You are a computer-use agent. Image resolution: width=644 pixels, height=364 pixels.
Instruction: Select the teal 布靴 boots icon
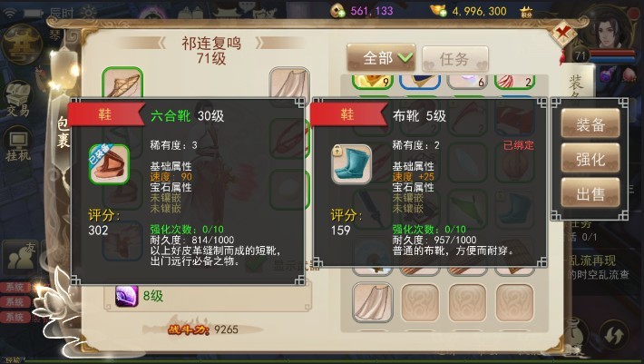[x=351, y=164]
